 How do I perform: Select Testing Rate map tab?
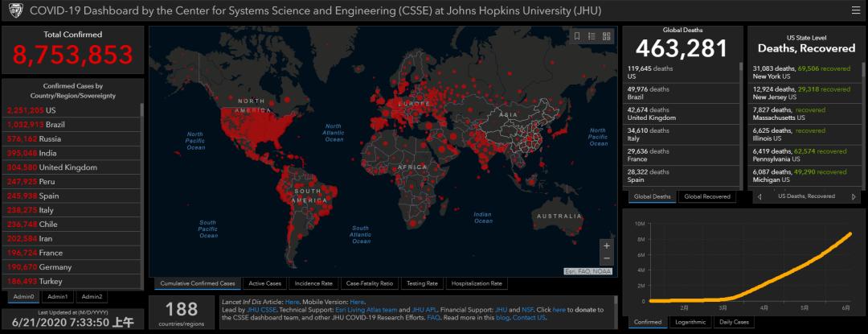pyautogui.click(x=422, y=283)
